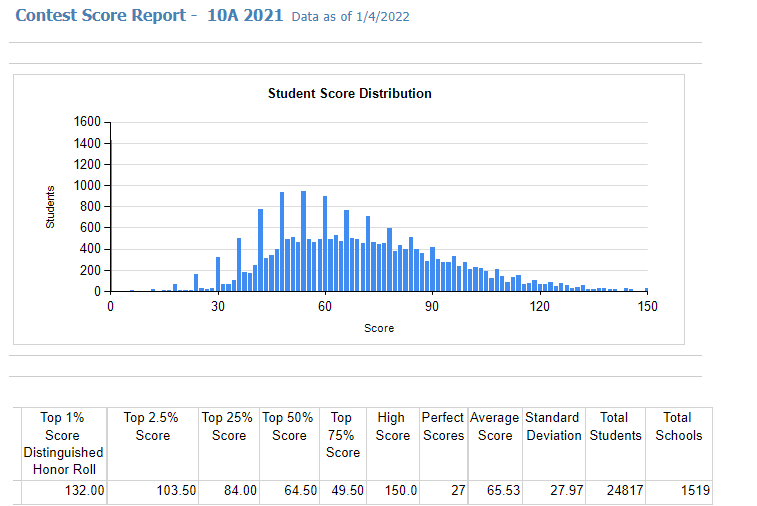Click the 30 x-axis tick label
Image resolution: width=757 pixels, height=506 pixels.
click(218, 307)
